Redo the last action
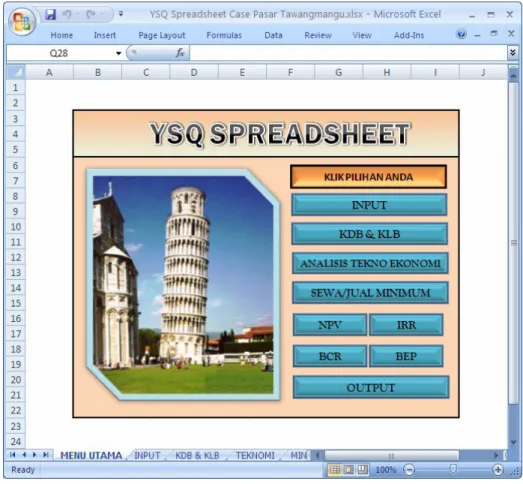This screenshot has width=523, height=484. tap(91, 14)
